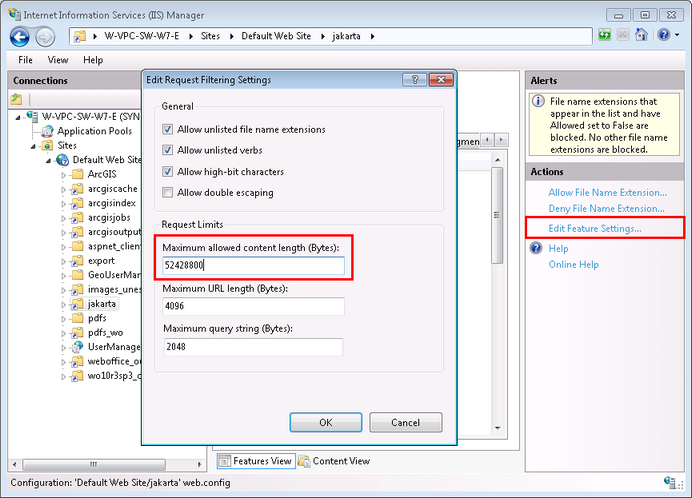The height and width of the screenshot is (498, 692).
Task: Click the green Refresh page icon
Action: (x=604, y=35)
